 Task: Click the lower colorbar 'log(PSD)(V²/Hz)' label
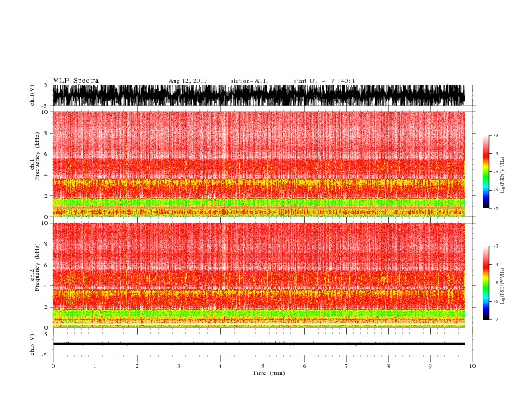503,286
